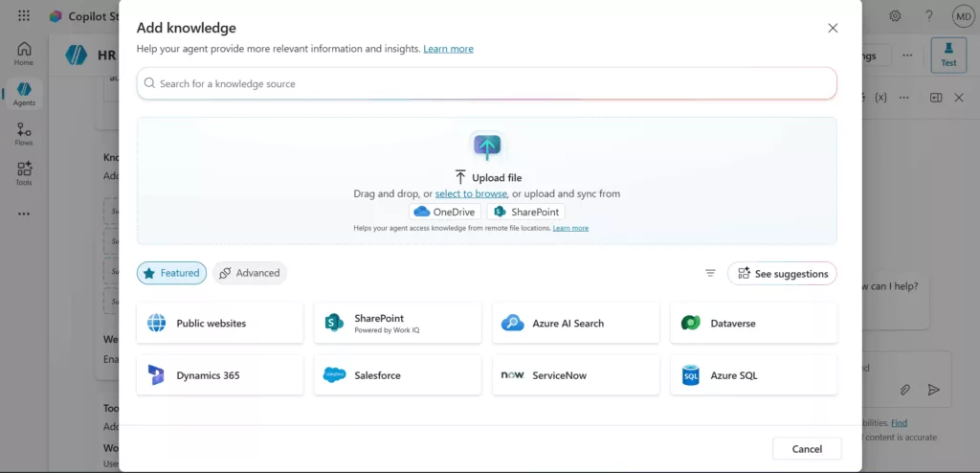Open the app launcher waffle icon
Screen dimensions: 980x473
click(24, 15)
